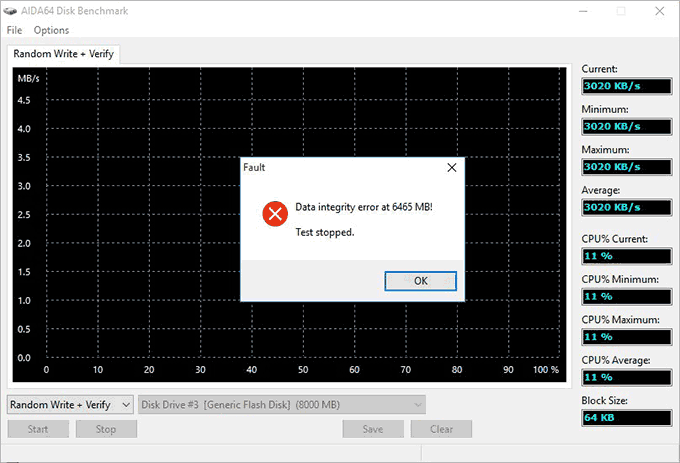Screen dimensions: 680x463
Task: Expand the Random Write + Verify test dropdown
Action: (x=70, y=404)
